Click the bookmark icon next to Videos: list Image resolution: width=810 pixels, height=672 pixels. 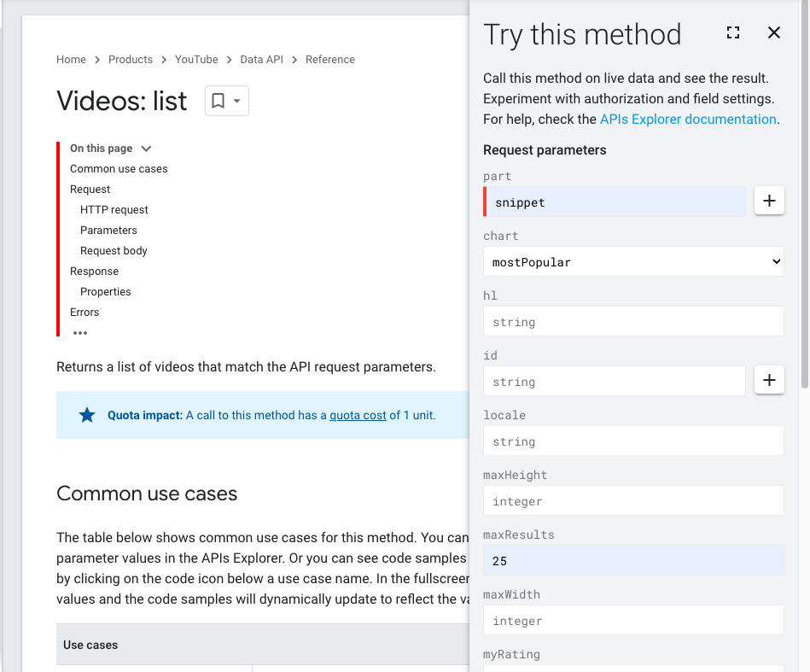(x=218, y=101)
